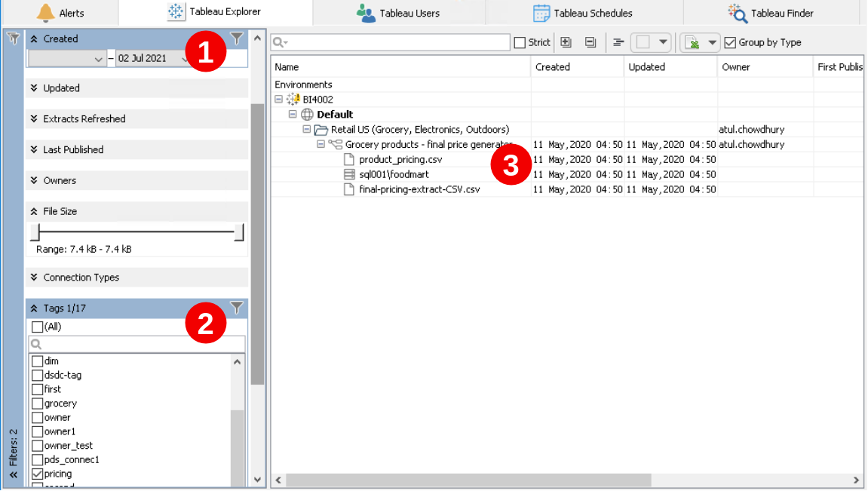This screenshot has height=491, width=868.
Task: Enable the Strict search checkbox
Action: click(x=520, y=43)
